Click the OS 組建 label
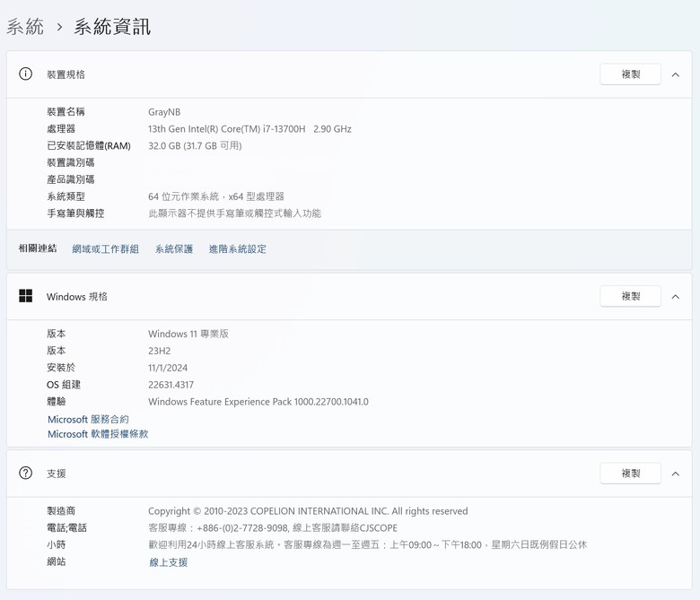The height and width of the screenshot is (600, 700). [x=64, y=385]
